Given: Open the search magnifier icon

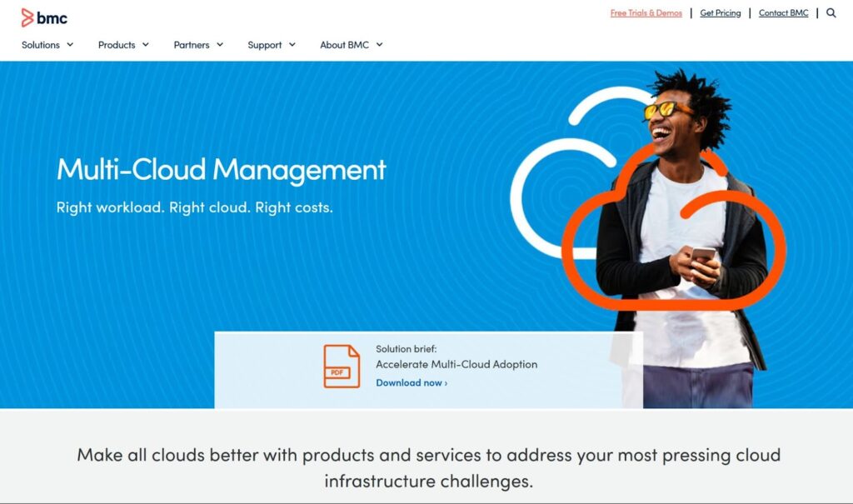Looking at the screenshot, I should tap(831, 13).
